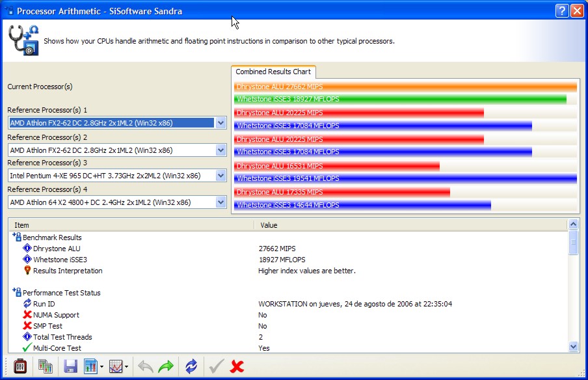Click the orange Dhrystone ALU 27662 MIPS bar
Screen dimensions: 588x380
[405, 87]
